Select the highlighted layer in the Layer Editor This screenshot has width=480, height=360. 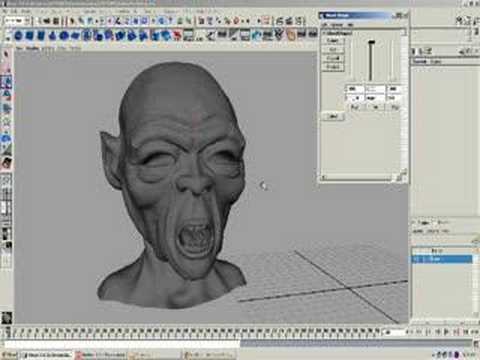pyautogui.click(x=442, y=259)
